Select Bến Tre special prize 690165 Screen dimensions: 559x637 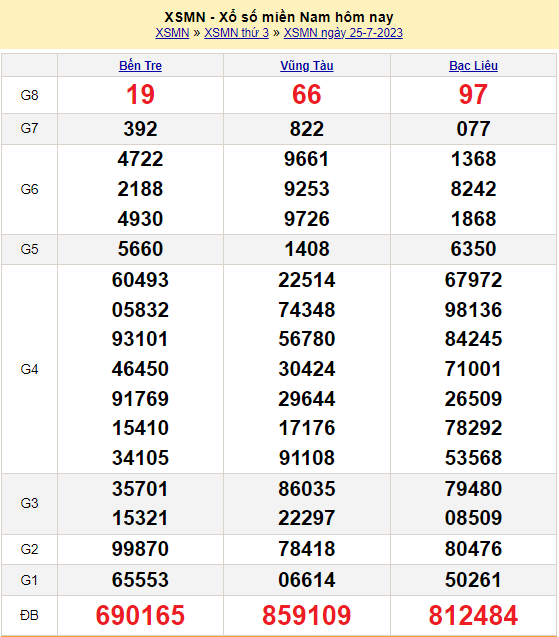140,615
